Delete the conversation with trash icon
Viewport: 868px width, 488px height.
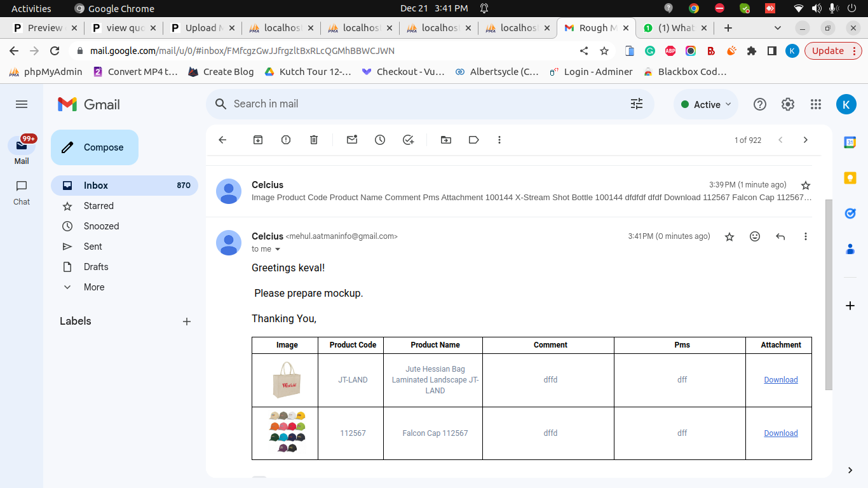pyautogui.click(x=314, y=140)
